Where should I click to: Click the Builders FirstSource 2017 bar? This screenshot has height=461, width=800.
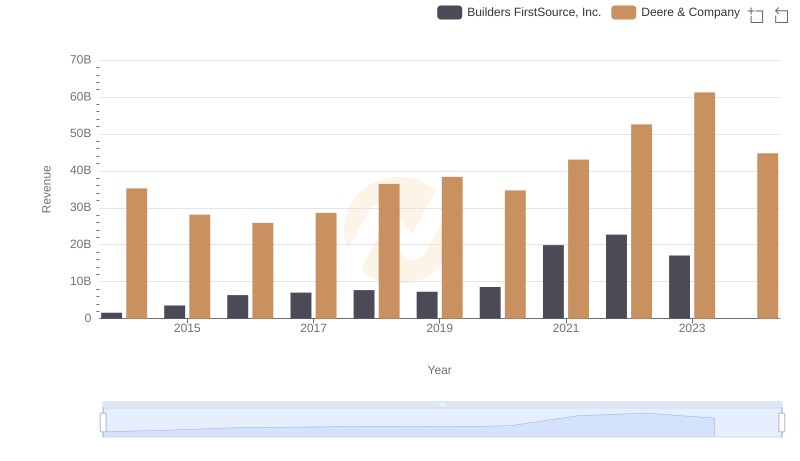click(x=301, y=305)
